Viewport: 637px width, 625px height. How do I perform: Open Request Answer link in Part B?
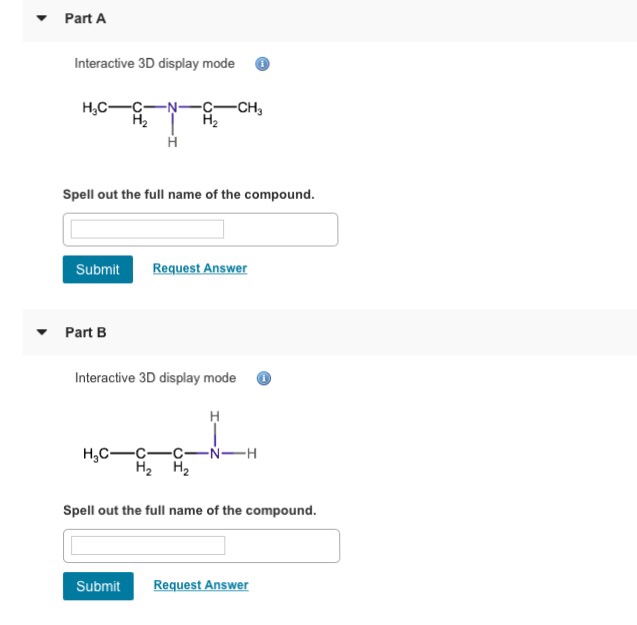(201, 585)
